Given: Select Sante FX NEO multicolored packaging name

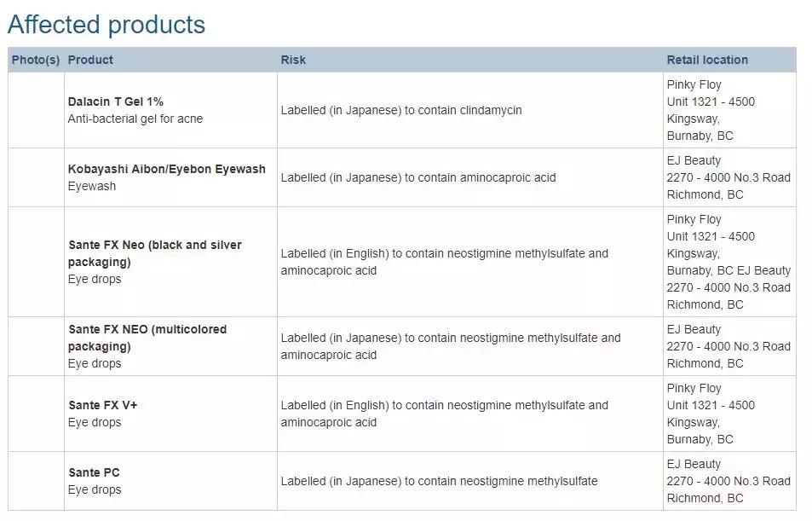Looking at the screenshot, I should (x=147, y=338).
